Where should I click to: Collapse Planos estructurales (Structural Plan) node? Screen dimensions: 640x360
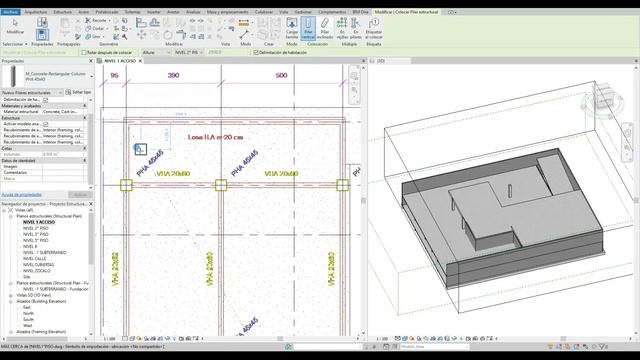[x=11, y=216]
